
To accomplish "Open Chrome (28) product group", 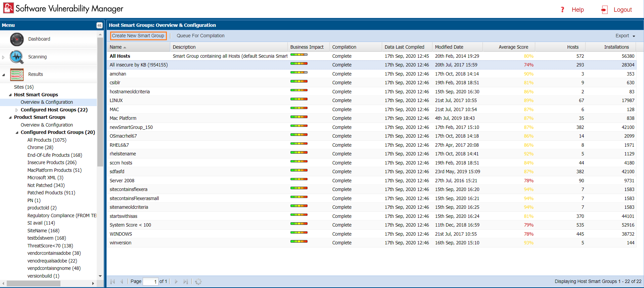I will point(40,147).
